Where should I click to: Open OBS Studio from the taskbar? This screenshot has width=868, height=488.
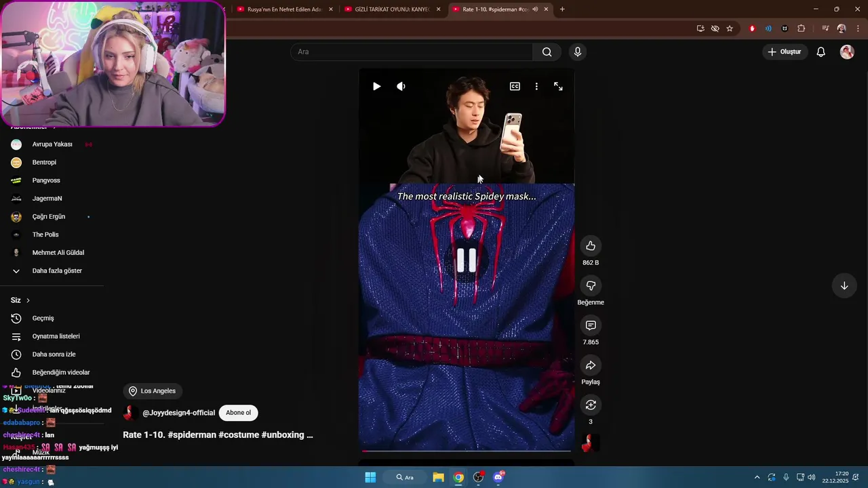(x=479, y=477)
